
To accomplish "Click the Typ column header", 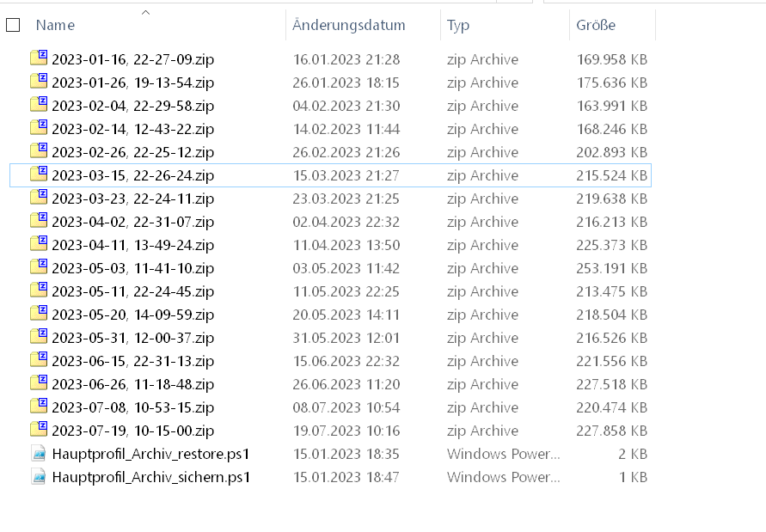I will point(458,26).
